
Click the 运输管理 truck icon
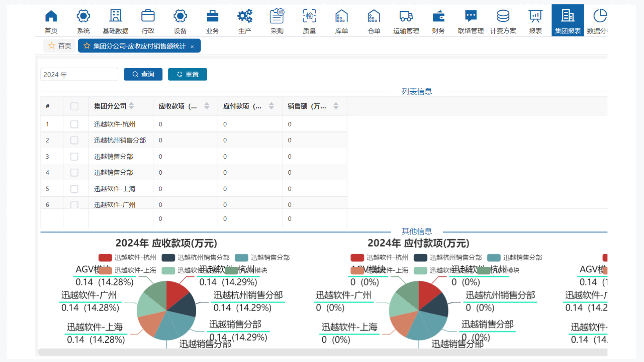click(406, 16)
